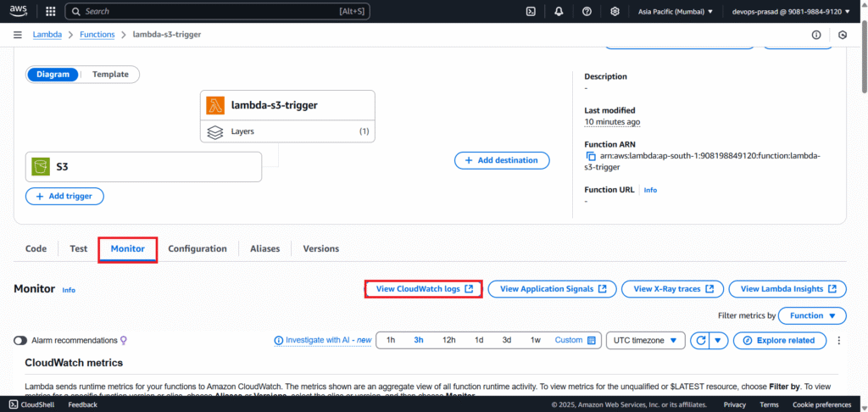Open CloudShell icon in top navigation bar
The width and height of the screenshot is (868, 412).
pyautogui.click(x=531, y=11)
